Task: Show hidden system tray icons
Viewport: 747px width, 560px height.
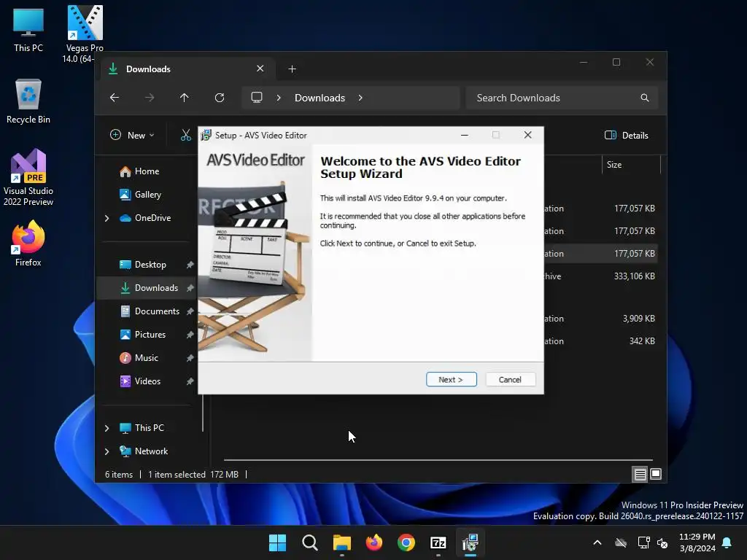Action: pos(597,542)
